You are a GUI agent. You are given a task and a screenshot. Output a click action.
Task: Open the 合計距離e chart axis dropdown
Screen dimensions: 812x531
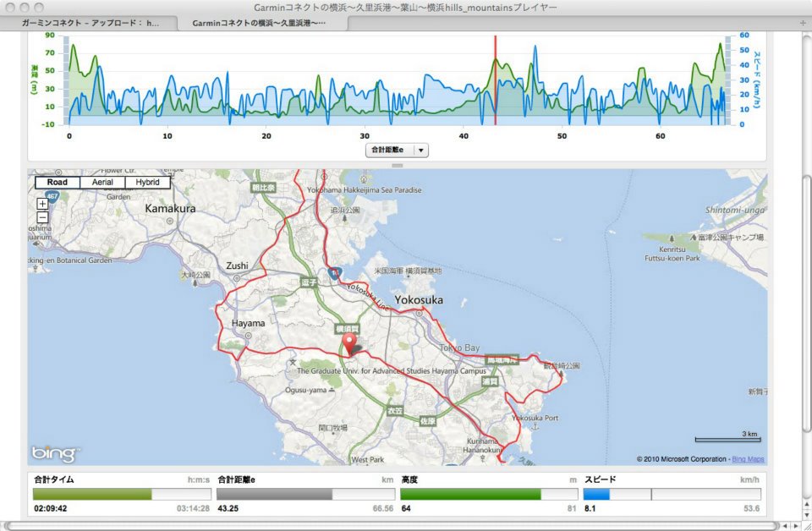[x=398, y=151]
